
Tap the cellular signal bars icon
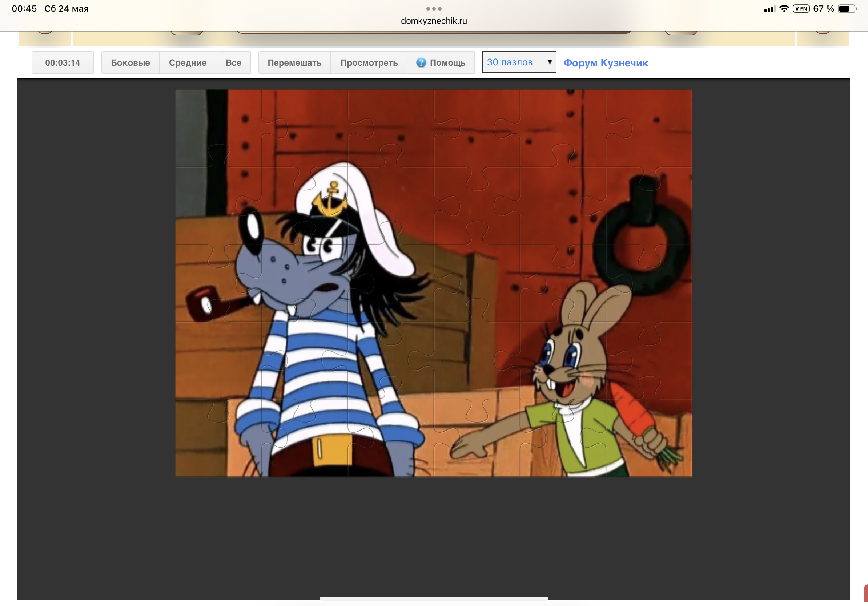[x=770, y=9]
